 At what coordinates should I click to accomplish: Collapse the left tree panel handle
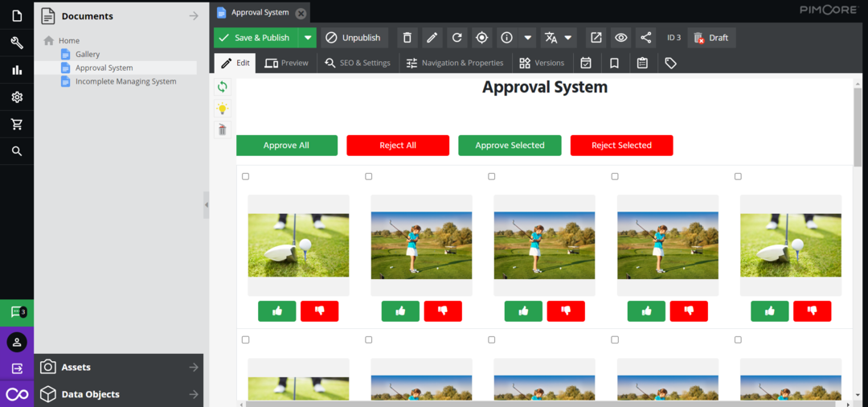tap(207, 205)
